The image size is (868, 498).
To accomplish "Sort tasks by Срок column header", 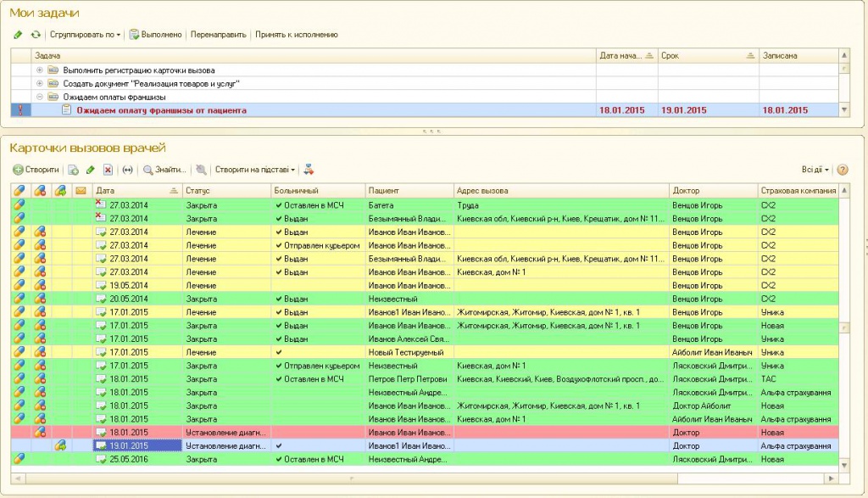I will point(708,55).
